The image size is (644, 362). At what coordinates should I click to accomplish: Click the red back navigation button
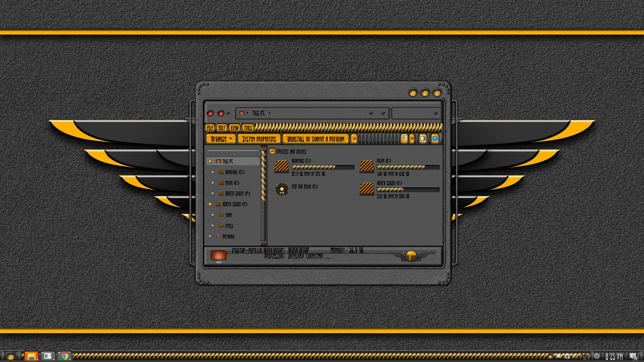tap(210, 113)
